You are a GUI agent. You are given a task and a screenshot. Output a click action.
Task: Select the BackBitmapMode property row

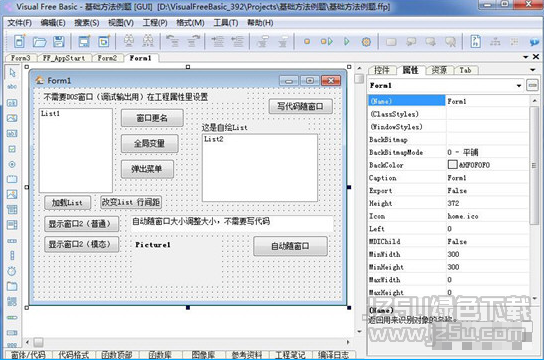click(448, 152)
